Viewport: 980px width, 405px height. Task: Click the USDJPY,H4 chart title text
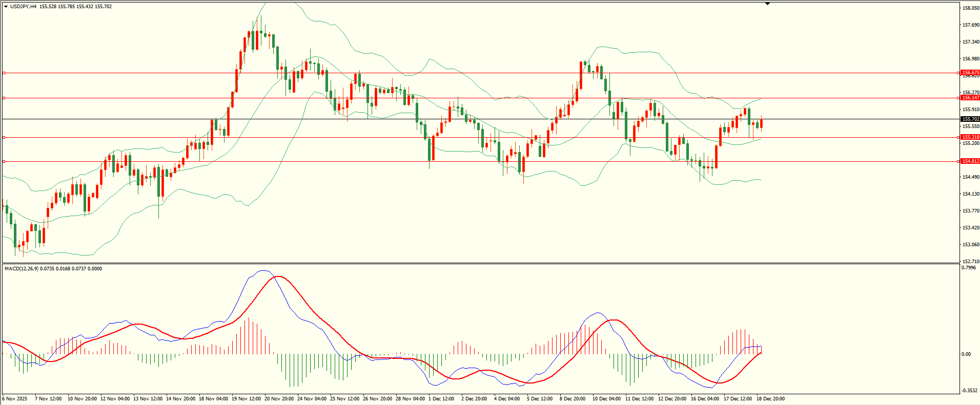pos(24,7)
